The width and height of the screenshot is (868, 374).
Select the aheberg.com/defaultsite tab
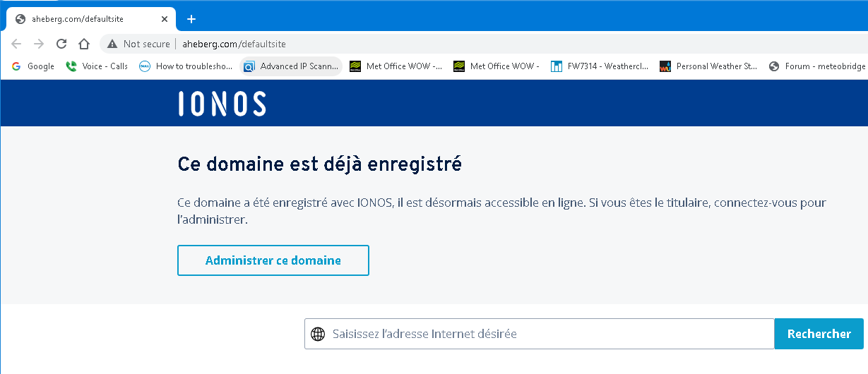[x=90, y=19]
